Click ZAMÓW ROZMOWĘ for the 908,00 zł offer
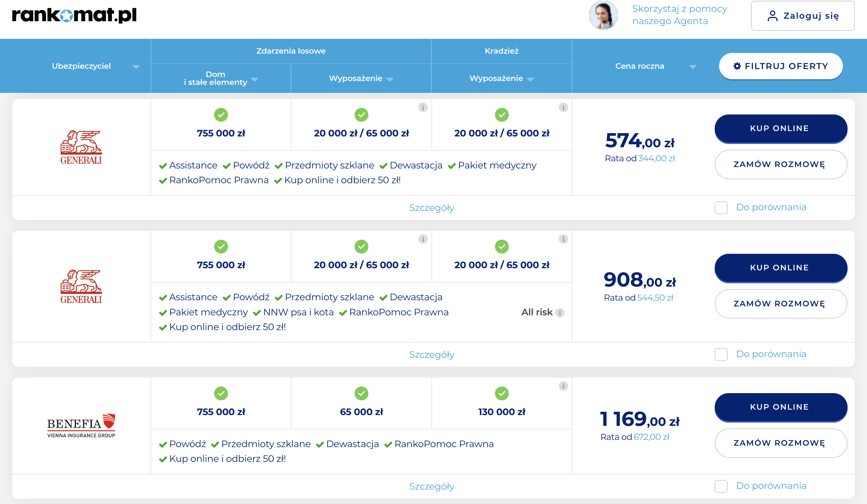The image size is (867, 504). point(781,304)
